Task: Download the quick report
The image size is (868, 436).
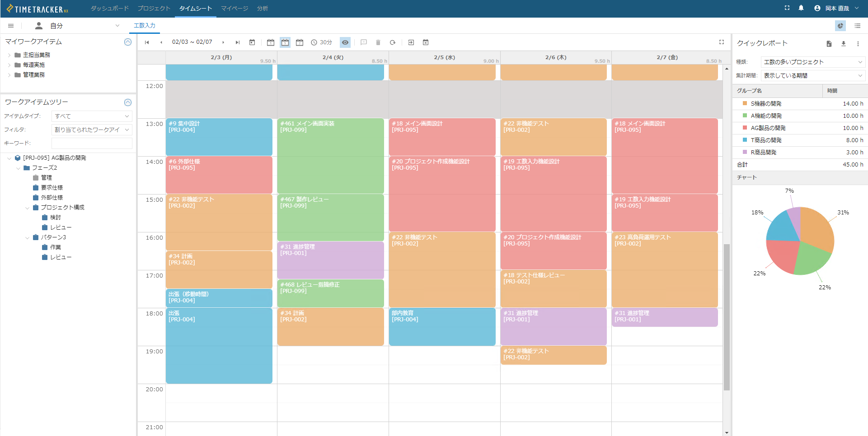Action: point(843,44)
